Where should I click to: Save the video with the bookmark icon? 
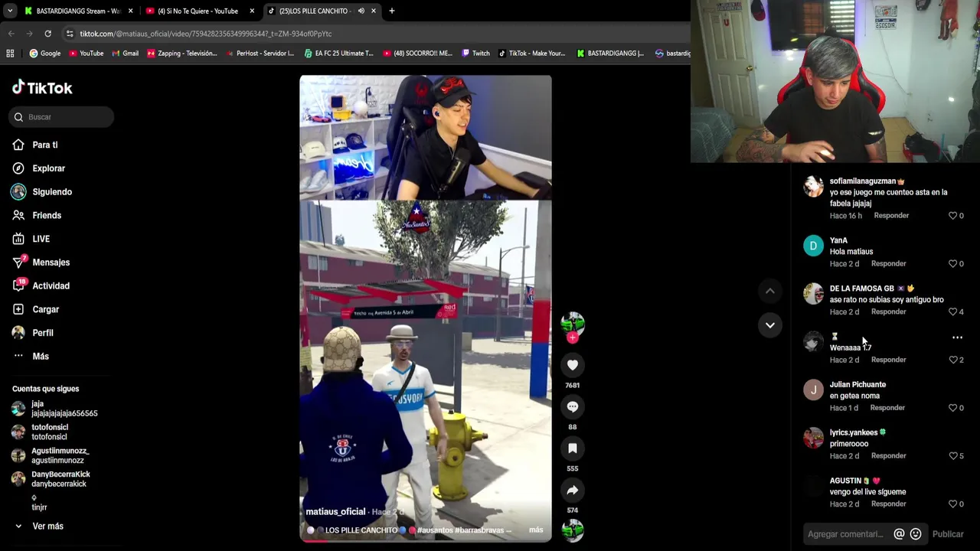(x=572, y=448)
